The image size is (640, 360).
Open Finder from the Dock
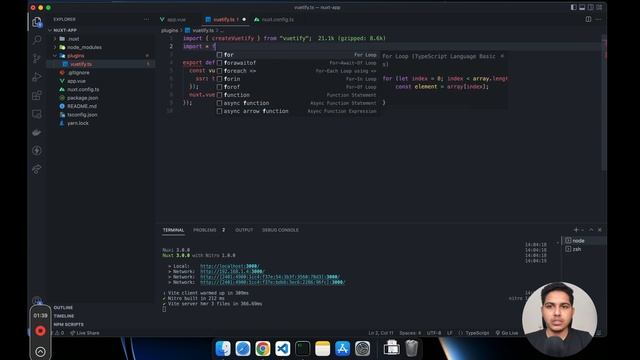223,349
